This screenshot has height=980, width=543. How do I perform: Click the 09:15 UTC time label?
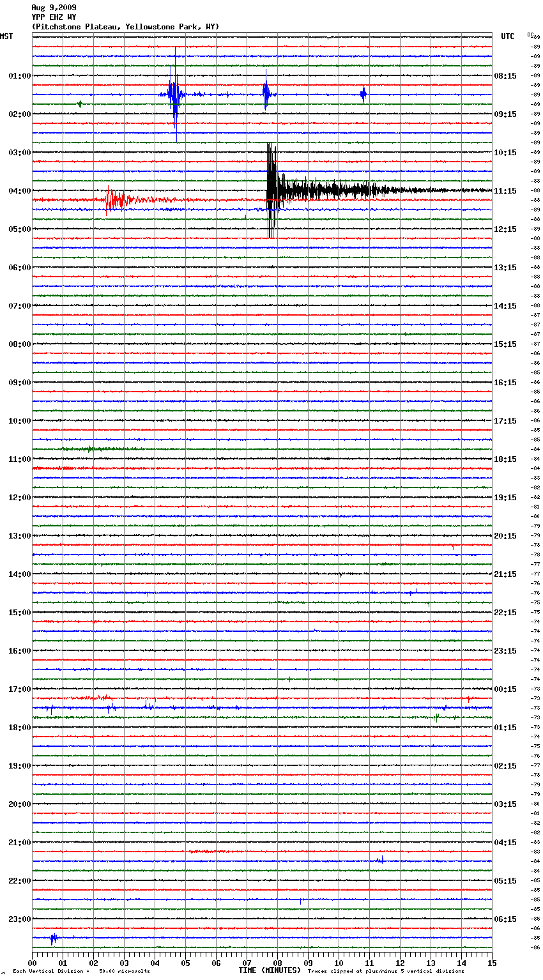coord(505,114)
